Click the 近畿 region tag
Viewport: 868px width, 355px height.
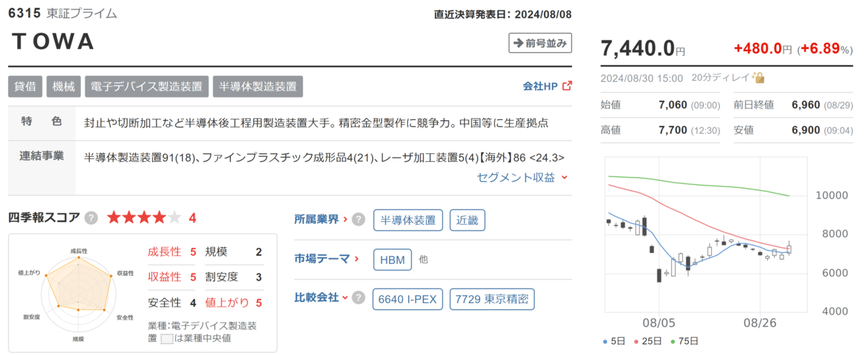point(468,220)
